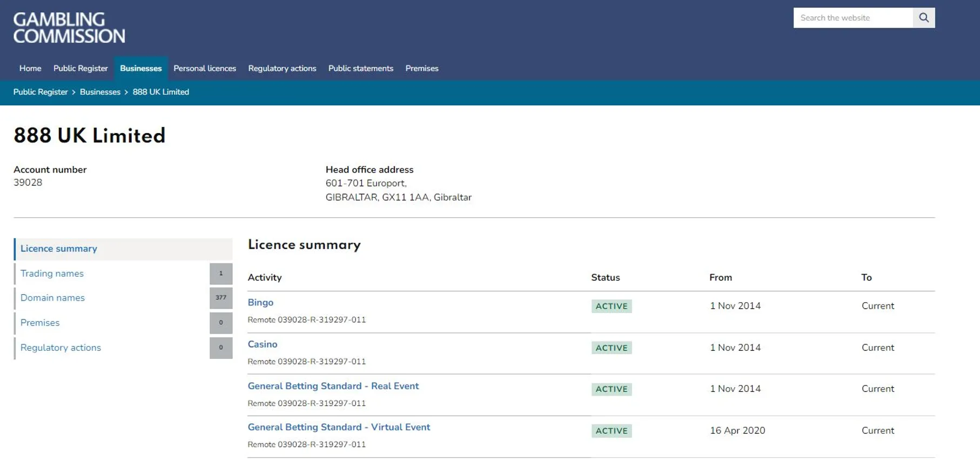Image resolution: width=980 pixels, height=459 pixels.
Task: Click head office address 601-701 Europort
Action: 366,183
